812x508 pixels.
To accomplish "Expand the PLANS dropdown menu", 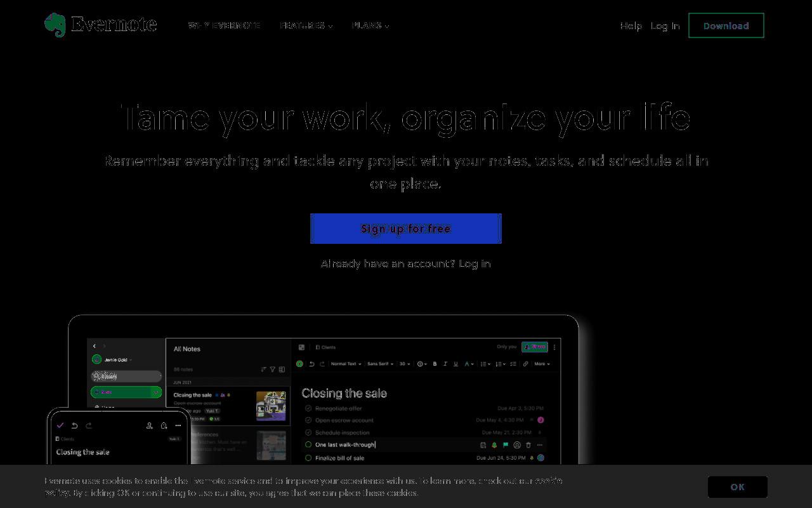I will tap(370, 25).
